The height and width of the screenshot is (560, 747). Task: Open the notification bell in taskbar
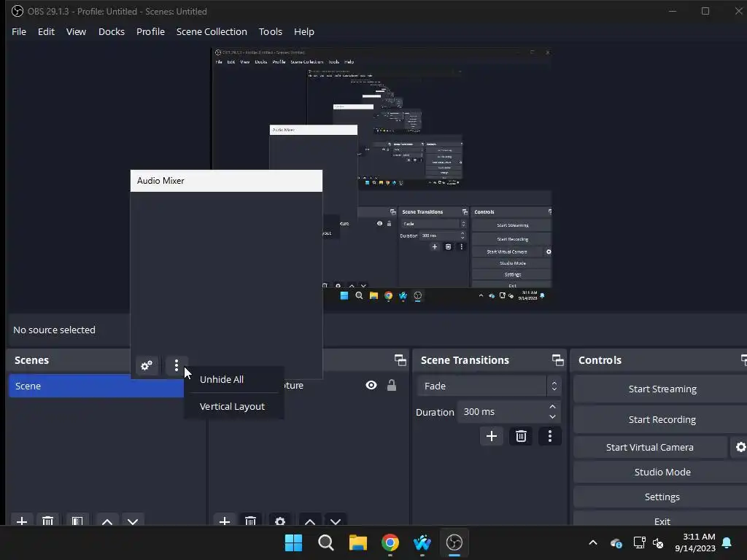[x=727, y=542]
